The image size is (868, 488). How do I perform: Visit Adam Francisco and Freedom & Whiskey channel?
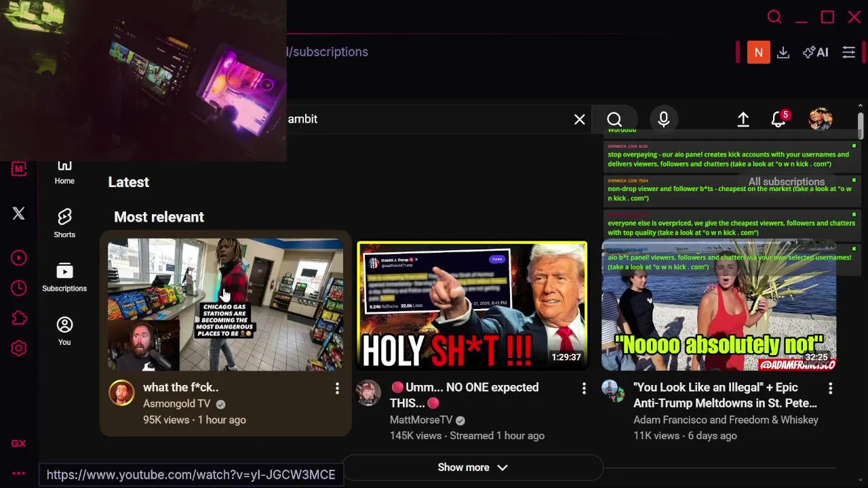pos(726,420)
